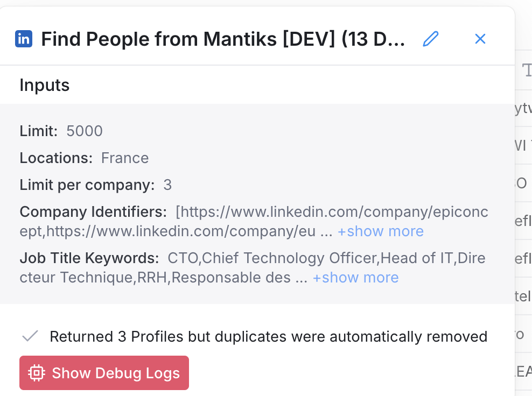Click the Job Title Keywords label
Screen dimensions: 532x396
tap(89, 258)
